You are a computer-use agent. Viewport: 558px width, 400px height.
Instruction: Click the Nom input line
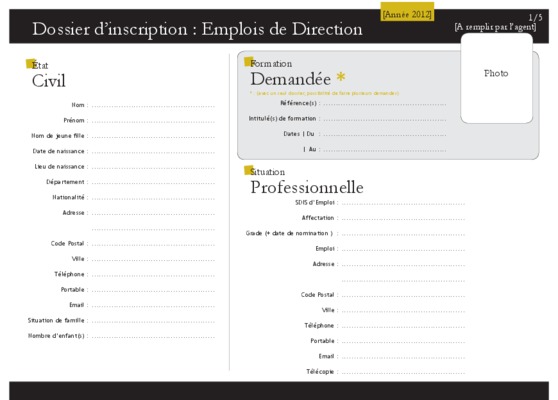(x=153, y=106)
